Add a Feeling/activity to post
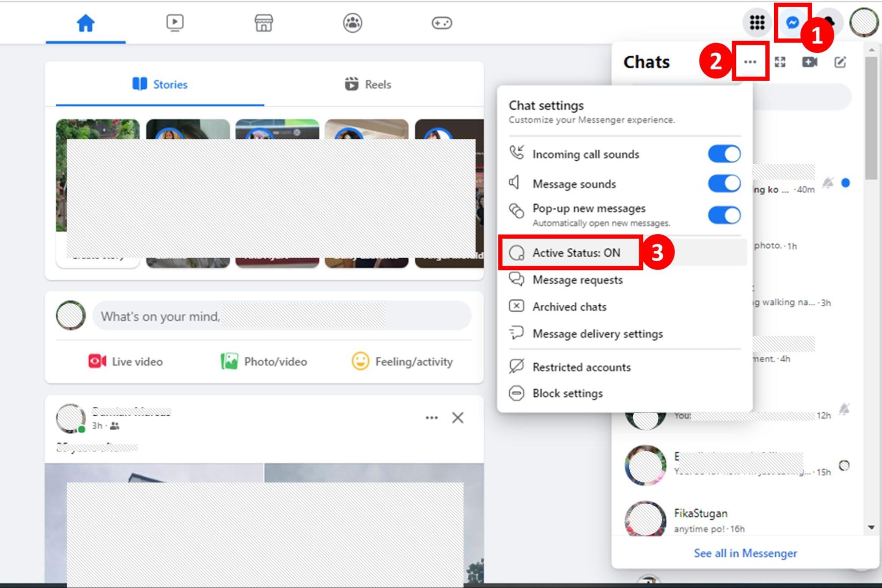This screenshot has height=588, width=882. pos(402,362)
